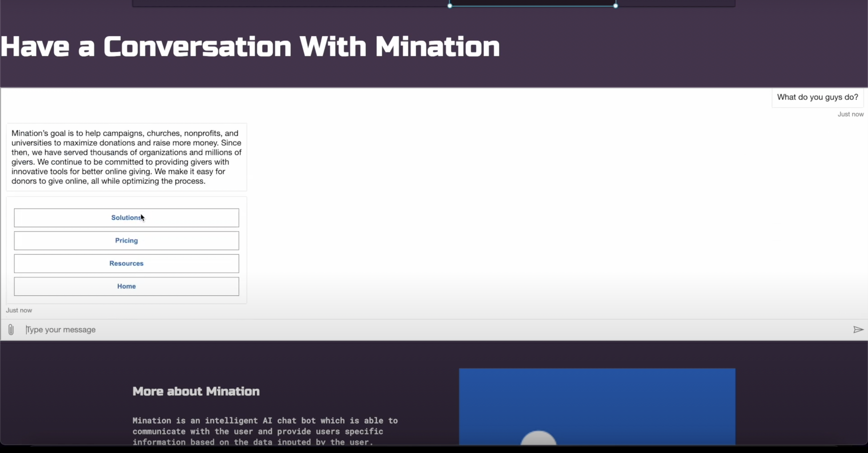Click the paperclip attachment icon

click(x=11, y=330)
